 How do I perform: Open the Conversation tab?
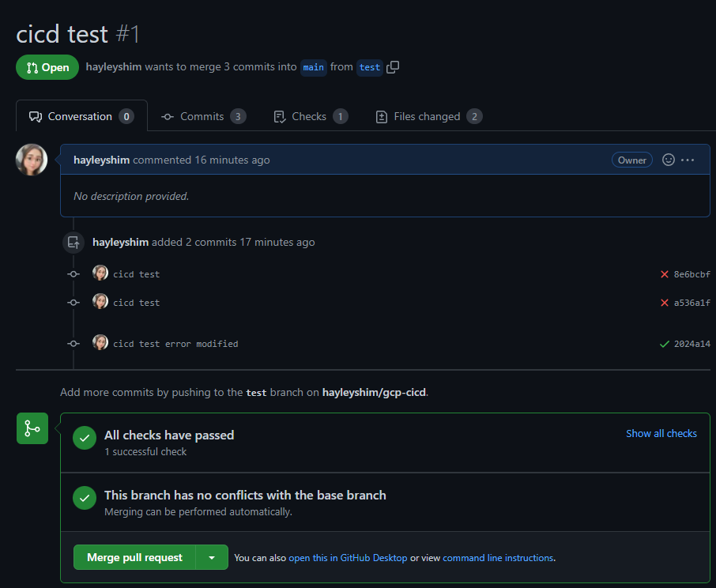[x=81, y=116]
